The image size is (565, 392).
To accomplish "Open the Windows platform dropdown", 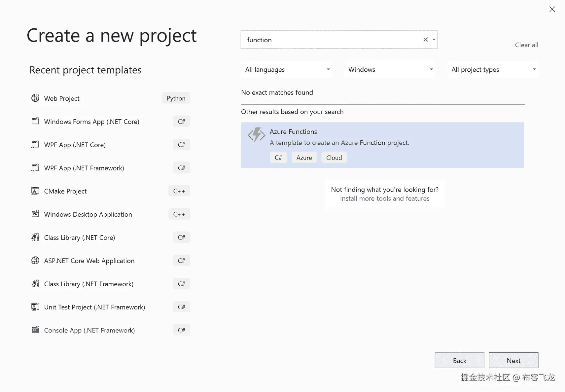I will click(x=390, y=70).
